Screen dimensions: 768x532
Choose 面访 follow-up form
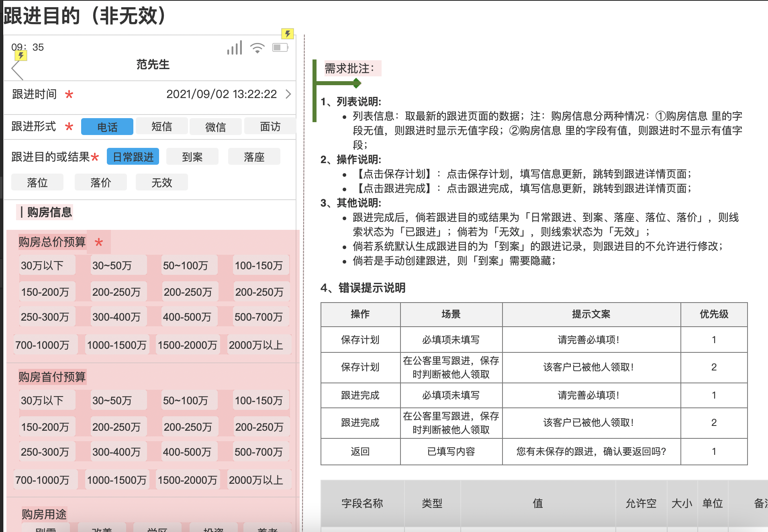[x=270, y=126]
